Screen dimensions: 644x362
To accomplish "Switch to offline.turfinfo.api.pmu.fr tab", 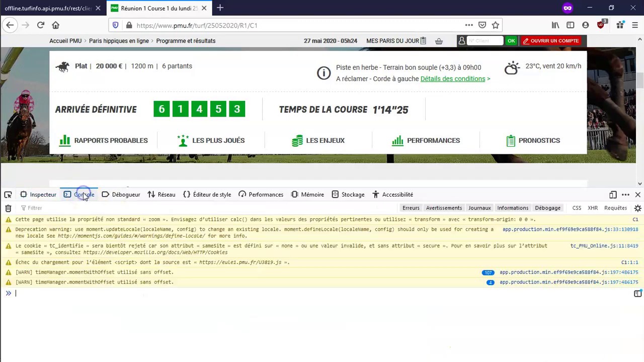I will coord(48,9).
